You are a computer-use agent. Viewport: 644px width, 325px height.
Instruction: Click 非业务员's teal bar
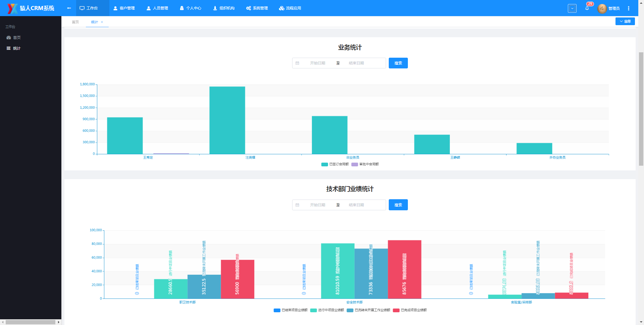tap(330, 135)
